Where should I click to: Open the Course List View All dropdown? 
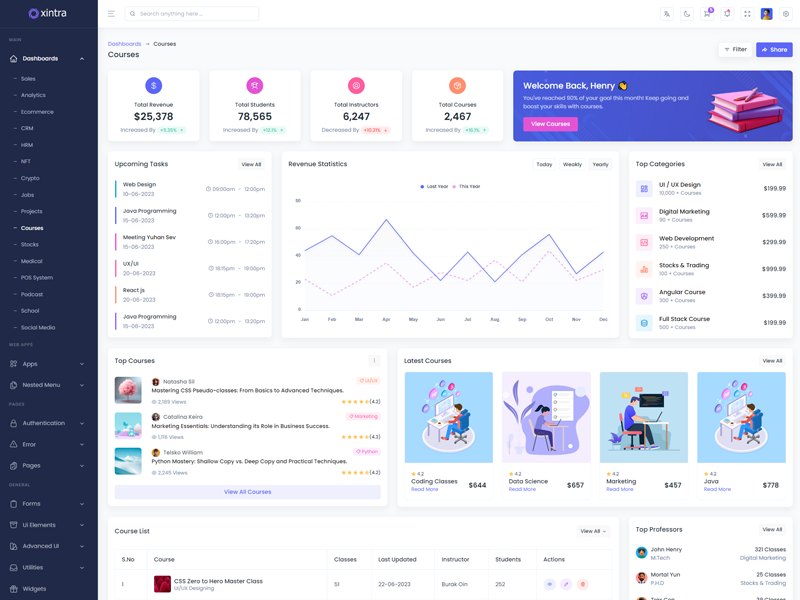coord(593,531)
